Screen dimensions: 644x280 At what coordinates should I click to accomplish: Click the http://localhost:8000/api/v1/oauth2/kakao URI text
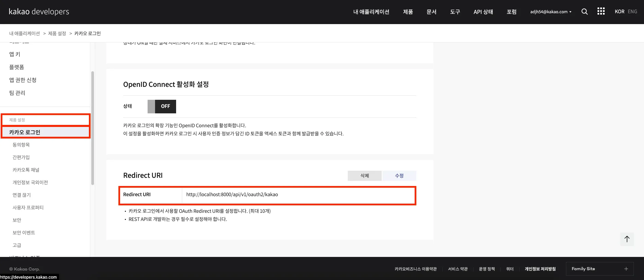click(x=232, y=194)
